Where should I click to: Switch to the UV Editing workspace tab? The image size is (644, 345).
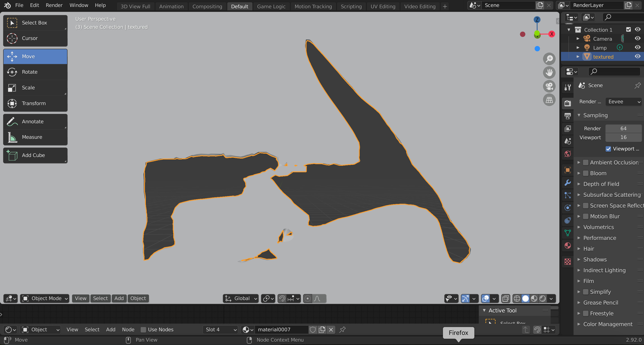click(x=383, y=7)
